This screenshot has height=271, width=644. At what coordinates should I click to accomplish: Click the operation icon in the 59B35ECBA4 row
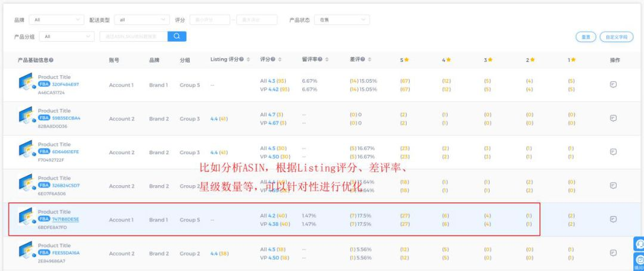[x=613, y=119]
